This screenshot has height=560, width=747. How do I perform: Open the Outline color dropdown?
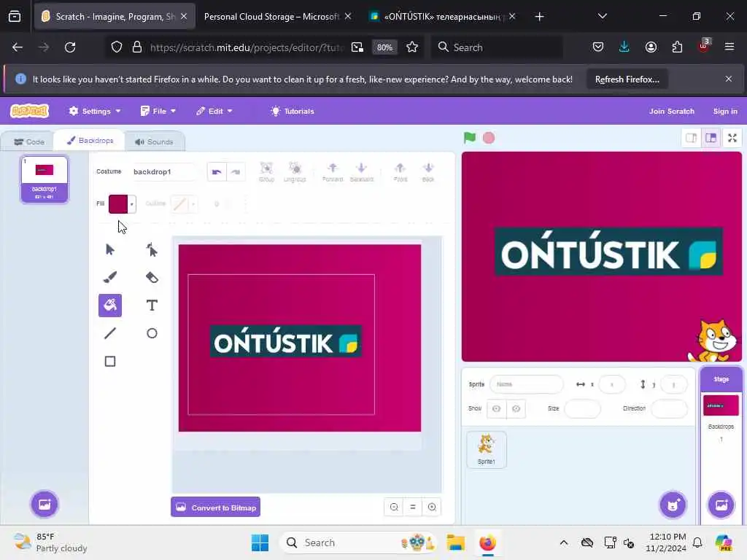(x=184, y=204)
